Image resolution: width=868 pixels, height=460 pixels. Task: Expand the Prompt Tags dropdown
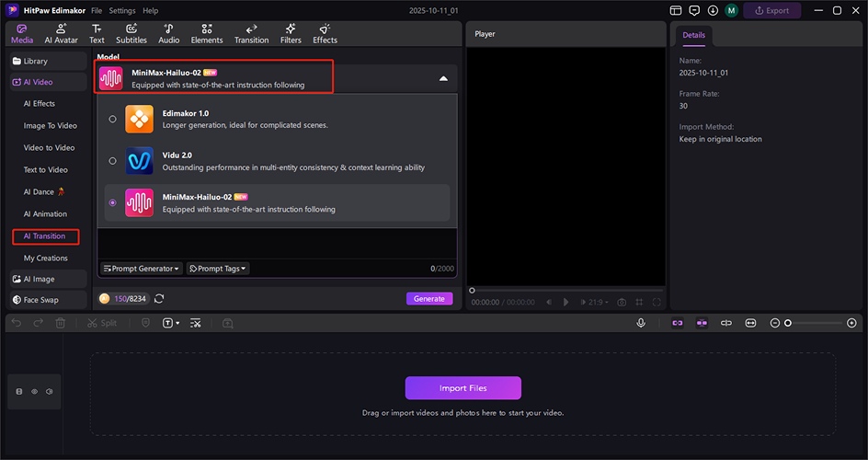(x=218, y=269)
